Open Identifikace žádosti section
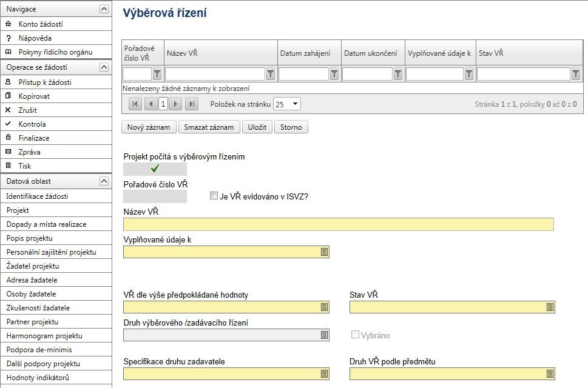Image resolution: width=588 pixels, height=388 pixels. point(56,196)
